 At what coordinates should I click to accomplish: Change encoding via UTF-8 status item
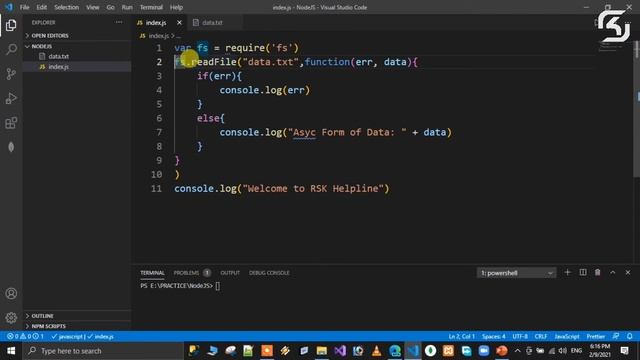[x=520, y=336]
